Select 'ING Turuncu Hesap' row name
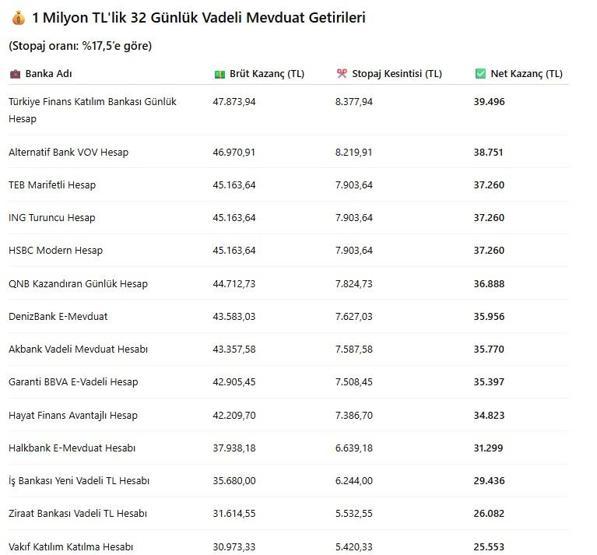Screen dimensions: 597x555 [52, 218]
